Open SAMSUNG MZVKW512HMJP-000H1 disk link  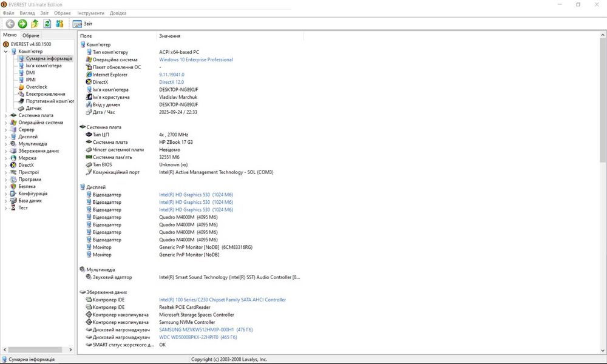206,329
